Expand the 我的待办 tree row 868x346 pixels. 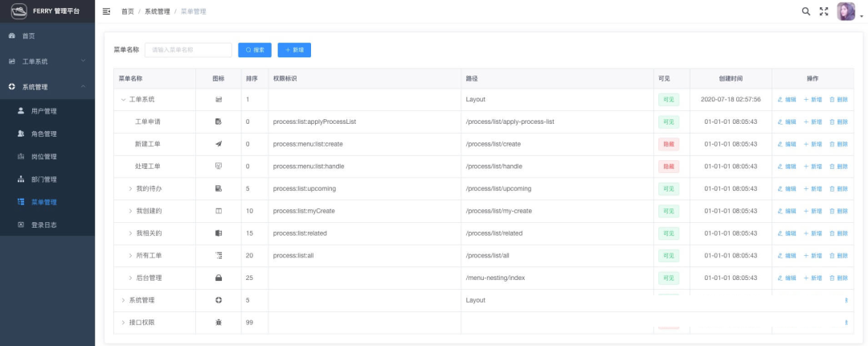point(130,188)
